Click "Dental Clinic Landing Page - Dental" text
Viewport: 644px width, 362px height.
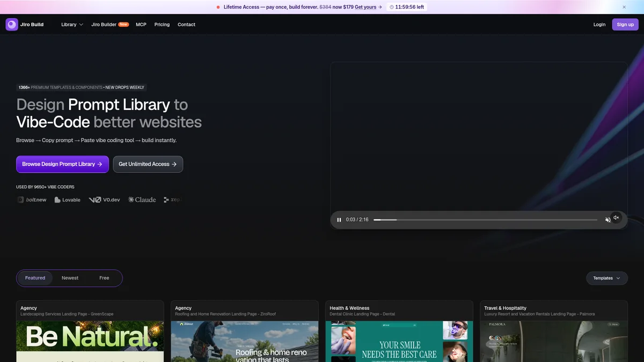362,314
